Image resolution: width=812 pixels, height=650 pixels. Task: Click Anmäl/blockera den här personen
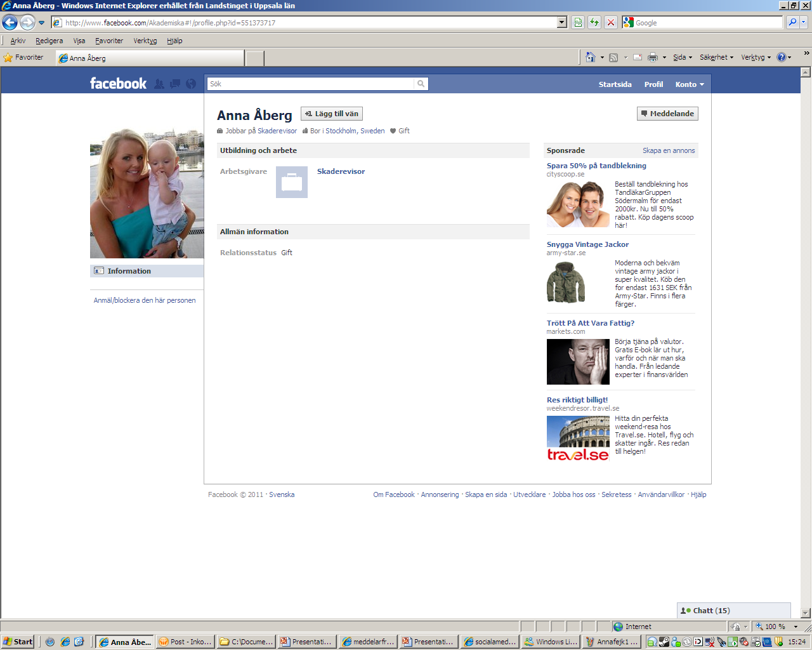pos(145,300)
